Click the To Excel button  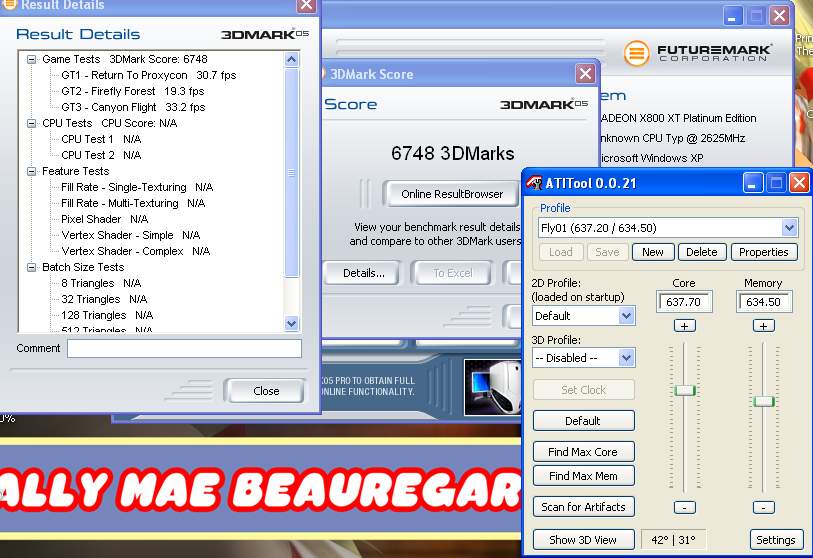[452, 273]
